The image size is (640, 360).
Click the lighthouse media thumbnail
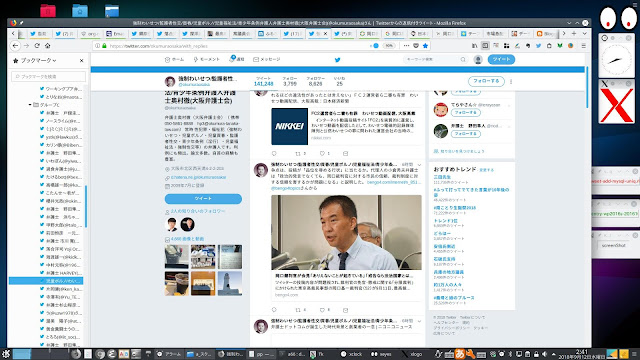click(x=230, y=283)
